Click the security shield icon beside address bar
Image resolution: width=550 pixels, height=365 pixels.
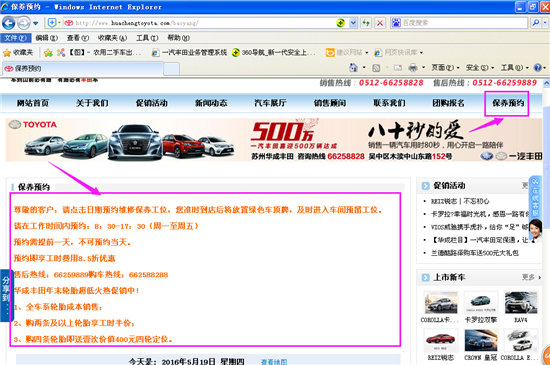tap(52, 23)
